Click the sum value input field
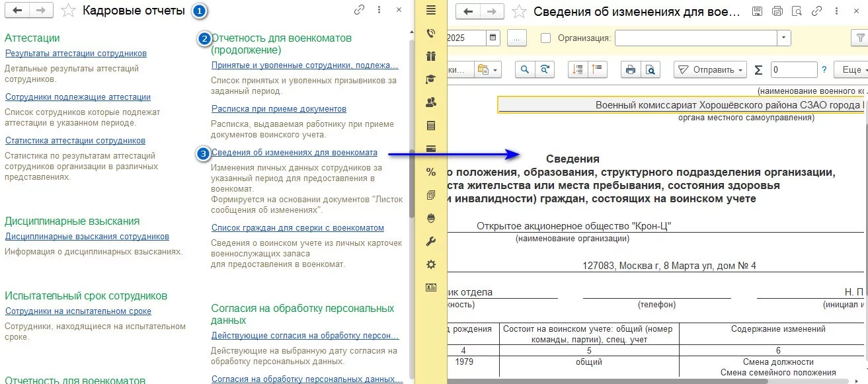Screen dimensions: 868x384 [793, 69]
